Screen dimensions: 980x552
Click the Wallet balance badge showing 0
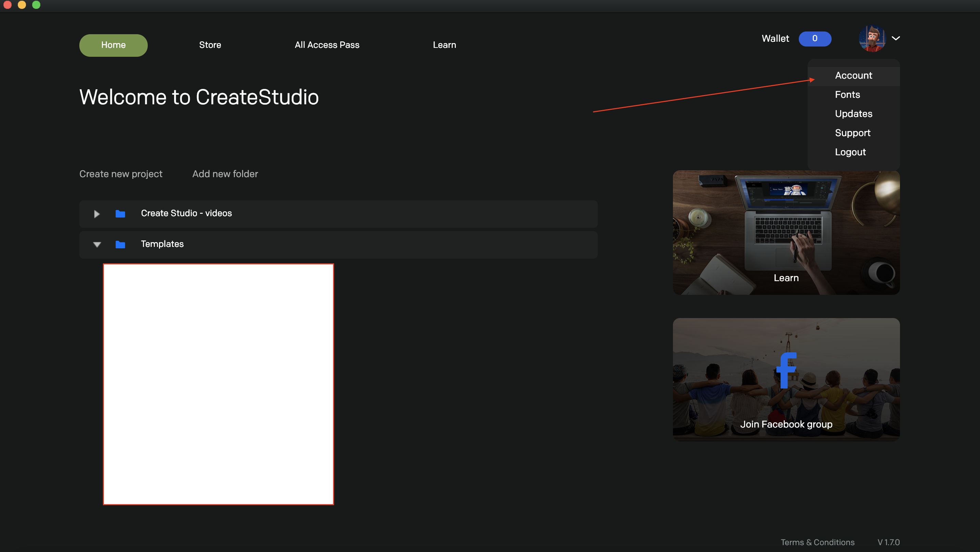point(815,38)
